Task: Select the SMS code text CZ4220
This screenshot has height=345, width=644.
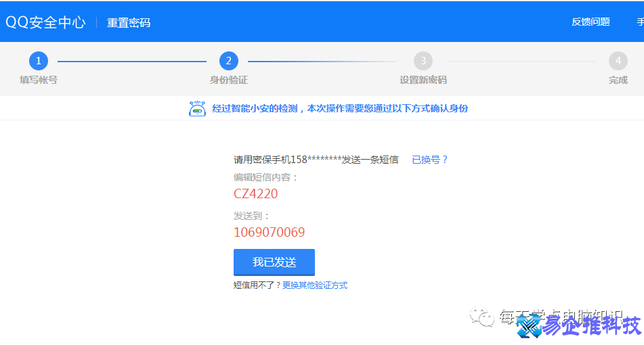Action: click(255, 193)
